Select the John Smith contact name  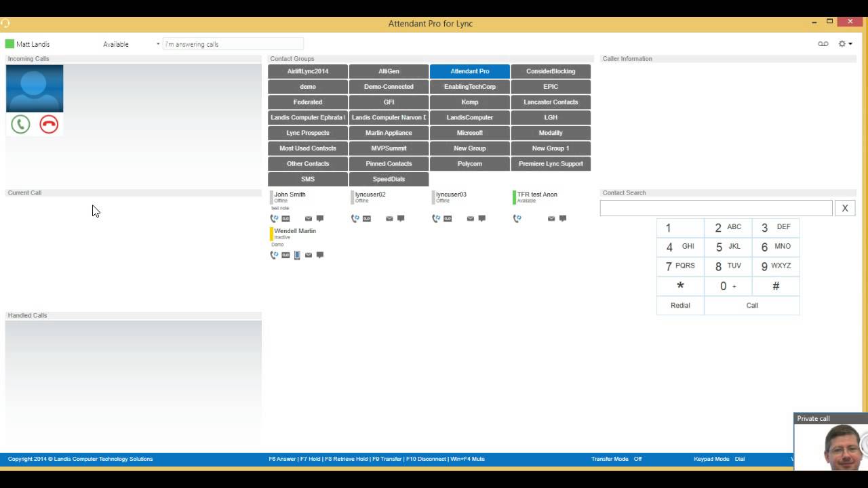pyautogui.click(x=290, y=195)
